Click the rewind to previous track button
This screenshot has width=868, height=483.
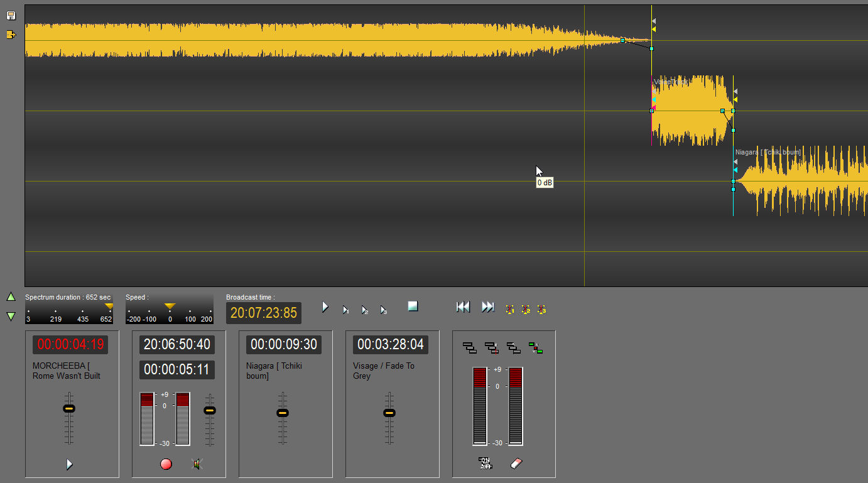click(x=463, y=307)
